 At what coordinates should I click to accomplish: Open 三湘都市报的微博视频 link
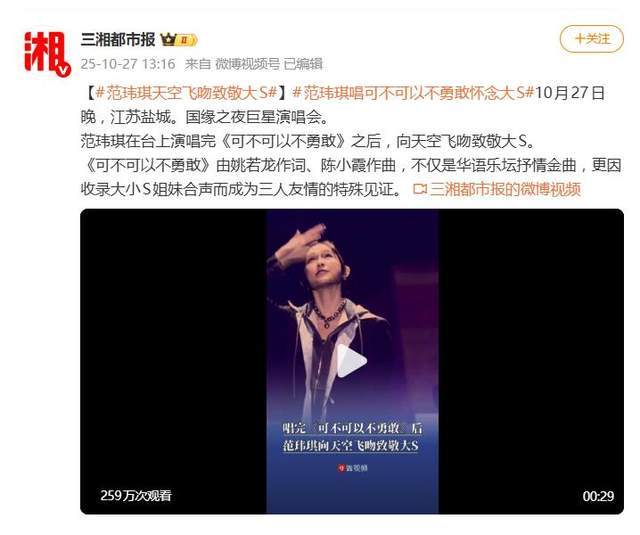[505, 189]
